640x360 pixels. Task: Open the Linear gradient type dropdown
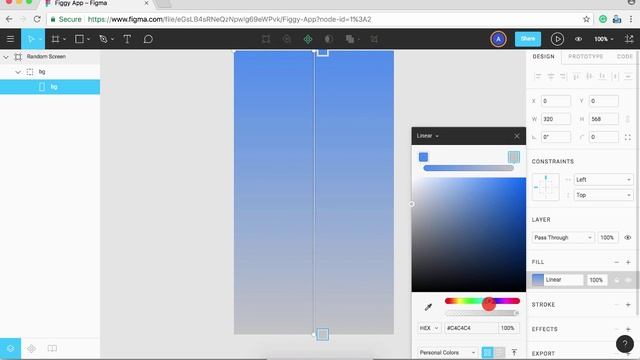click(x=428, y=136)
